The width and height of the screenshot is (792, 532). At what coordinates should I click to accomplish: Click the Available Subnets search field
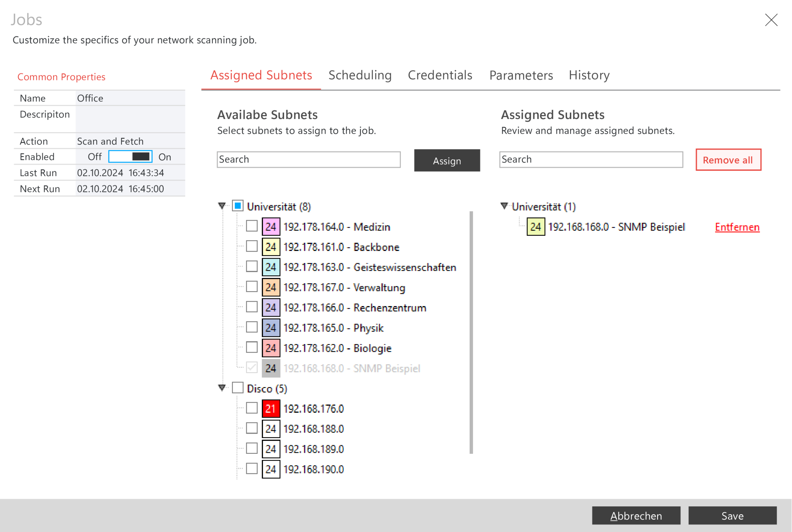tap(308, 160)
